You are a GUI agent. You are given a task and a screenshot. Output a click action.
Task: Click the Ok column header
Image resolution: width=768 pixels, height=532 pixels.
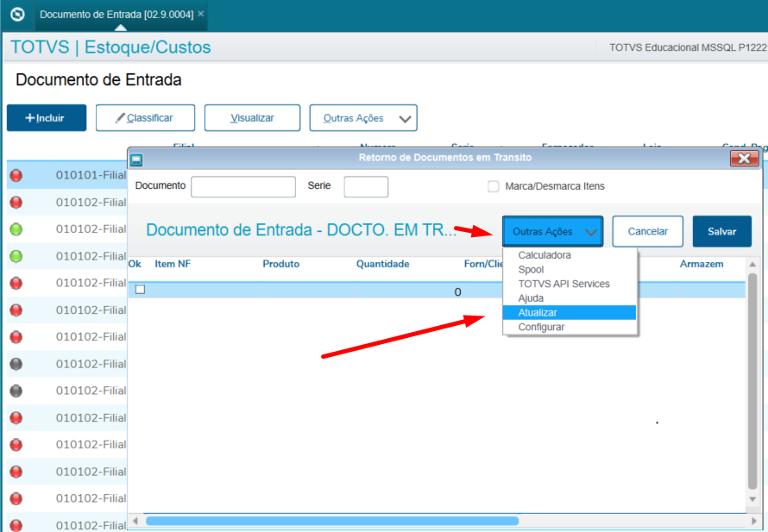tap(135, 264)
